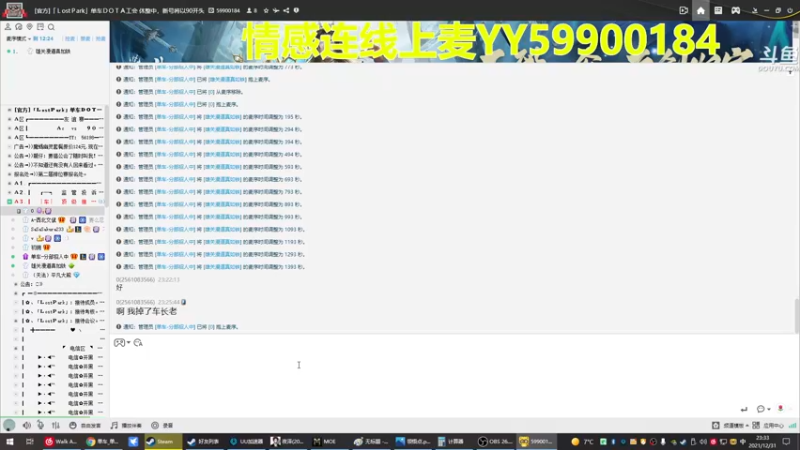This screenshot has width=800, height=450.
Task: Open the audio equalizer settings icon
Action: (x=56, y=425)
